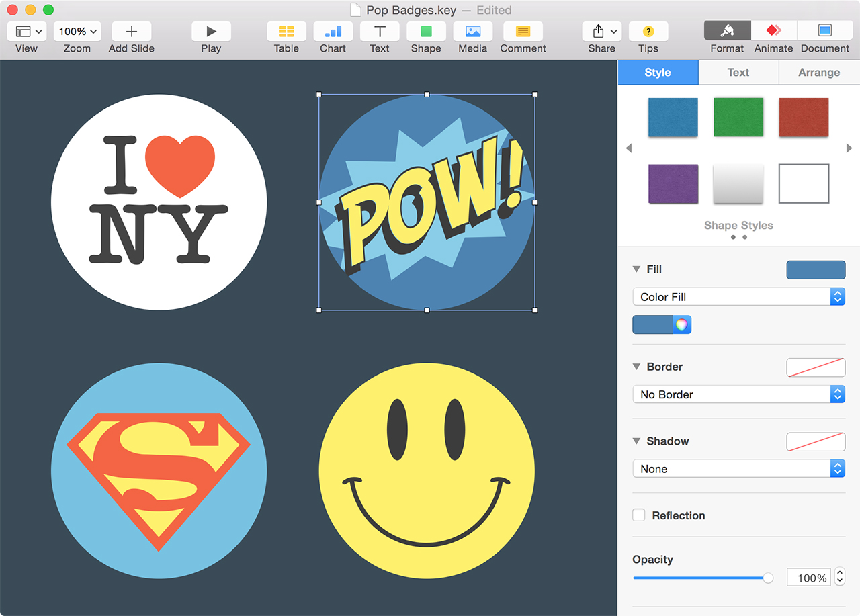Click the Opacity slider handle
The width and height of the screenshot is (860, 616).
[768, 578]
